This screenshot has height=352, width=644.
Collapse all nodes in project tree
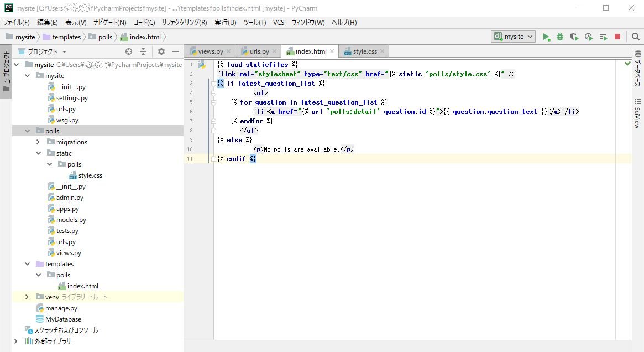(x=143, y=51)
